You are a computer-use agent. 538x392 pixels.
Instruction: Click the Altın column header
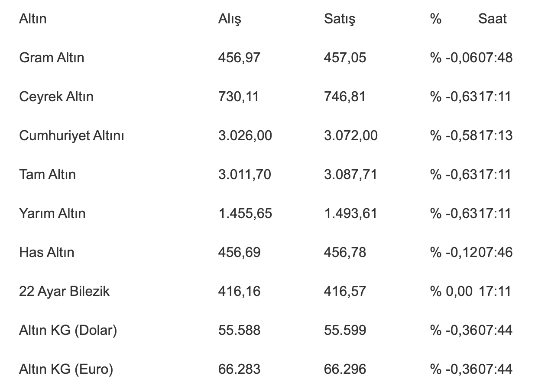pos(32,19)
